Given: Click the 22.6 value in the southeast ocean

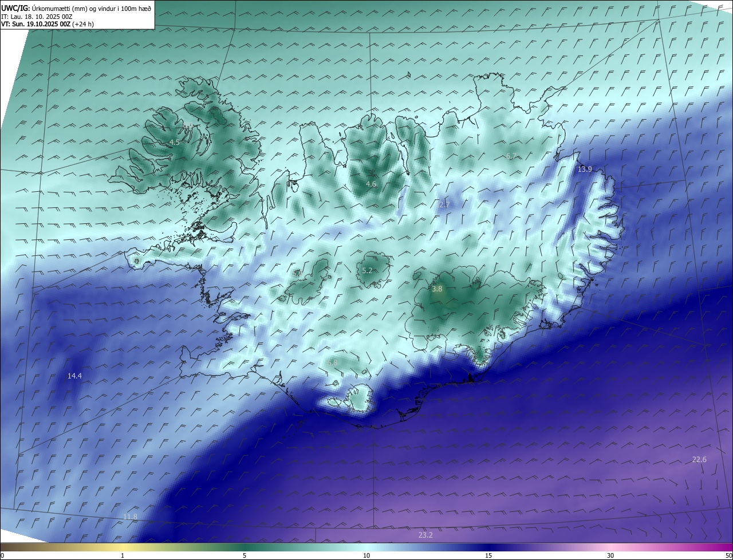Looking at the screenshot, I should pos(699,459).
